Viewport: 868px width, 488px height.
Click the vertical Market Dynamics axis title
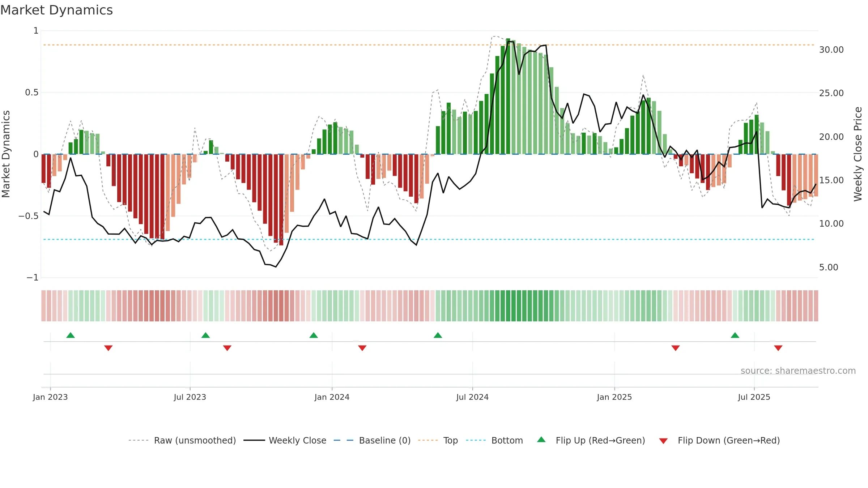point(6,154)
